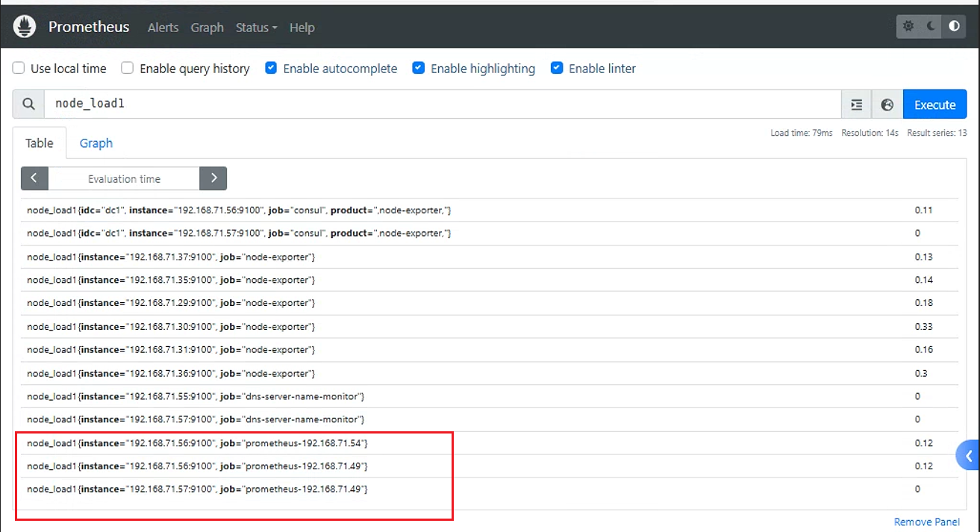
Task: Run the query with Execute button
Action: tap(935, 104)
